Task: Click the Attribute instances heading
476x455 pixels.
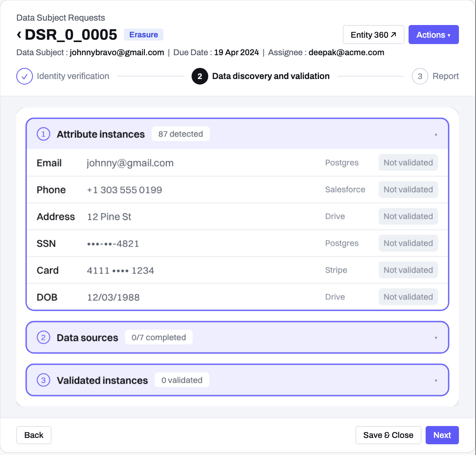Action: point(101,134)
